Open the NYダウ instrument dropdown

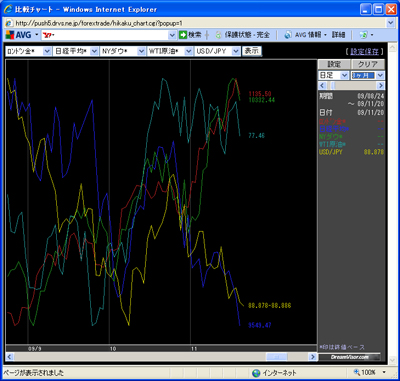[x=141, y=51]
